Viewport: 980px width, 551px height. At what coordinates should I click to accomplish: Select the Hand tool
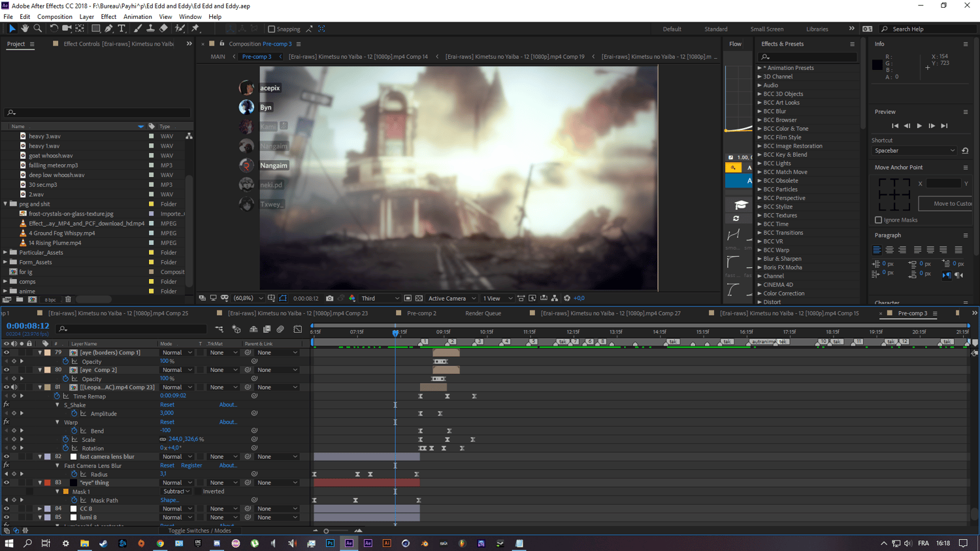pos(25,29)
